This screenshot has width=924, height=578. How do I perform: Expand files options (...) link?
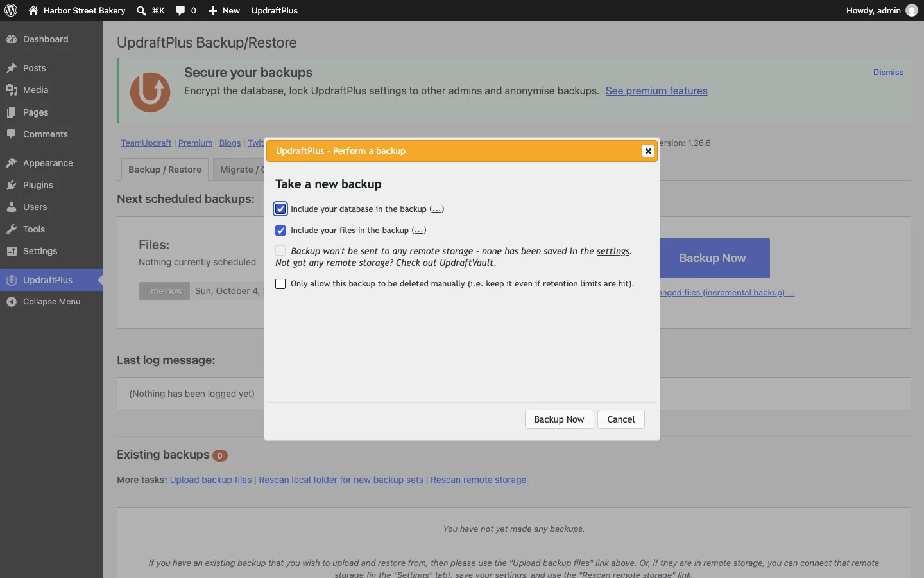click(419, 230)
